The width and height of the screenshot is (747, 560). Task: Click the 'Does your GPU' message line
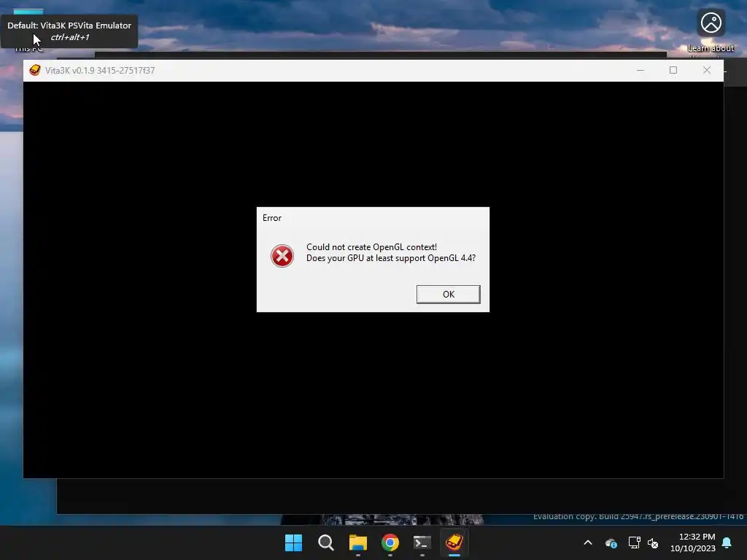[391, 258]
